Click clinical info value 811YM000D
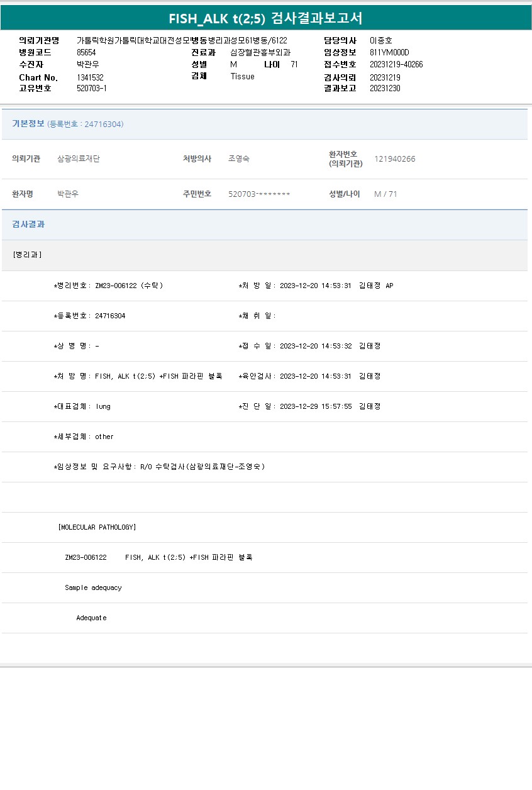This screenshot has height=790, width=532. tap(389, 53)
